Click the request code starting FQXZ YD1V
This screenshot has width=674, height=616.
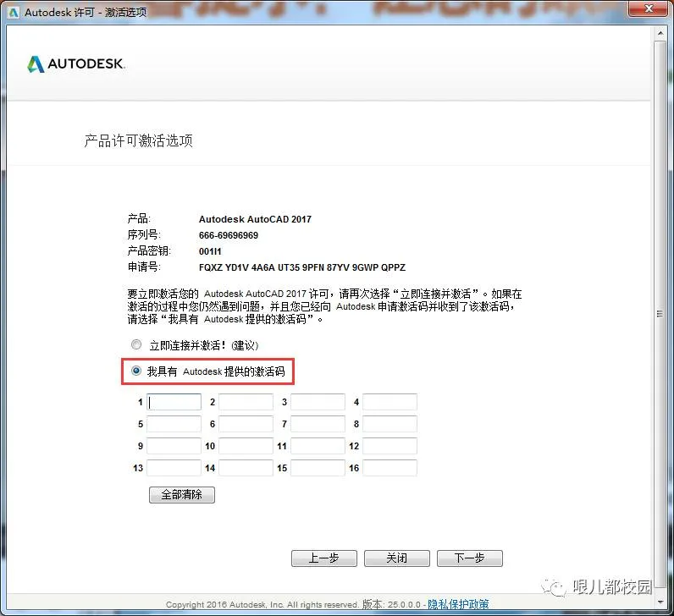coord(302,267)
